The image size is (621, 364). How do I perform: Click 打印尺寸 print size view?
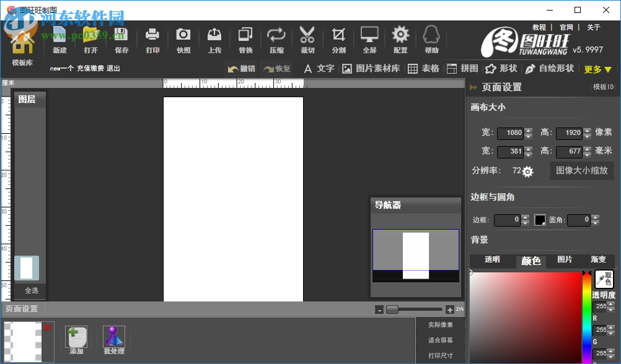(441, 356)
